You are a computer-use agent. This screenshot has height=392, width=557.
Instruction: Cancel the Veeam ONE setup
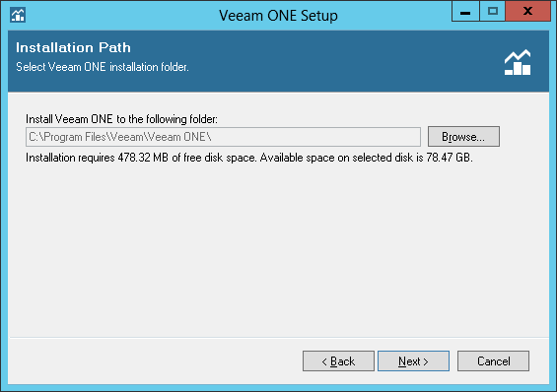point(493,361)
